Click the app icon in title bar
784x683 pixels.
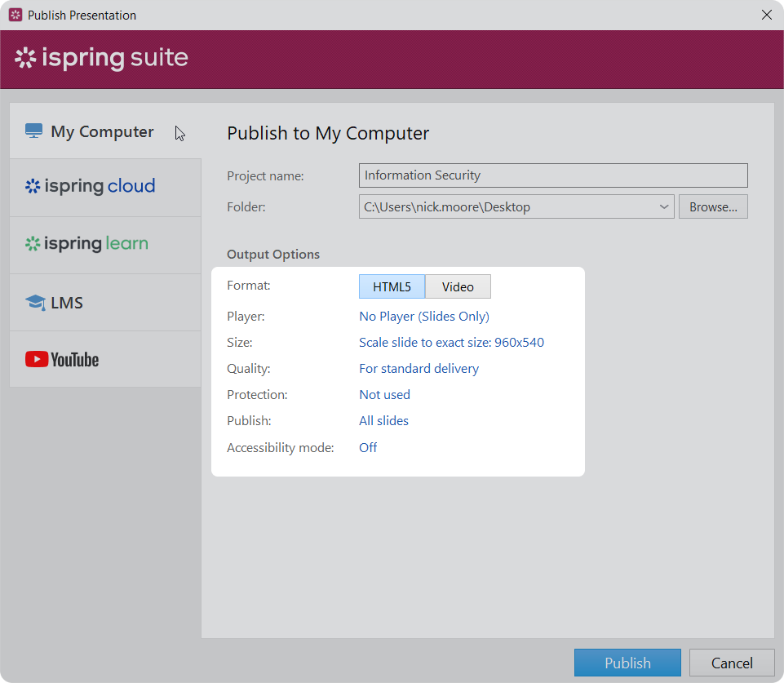[x=16, y=15]
